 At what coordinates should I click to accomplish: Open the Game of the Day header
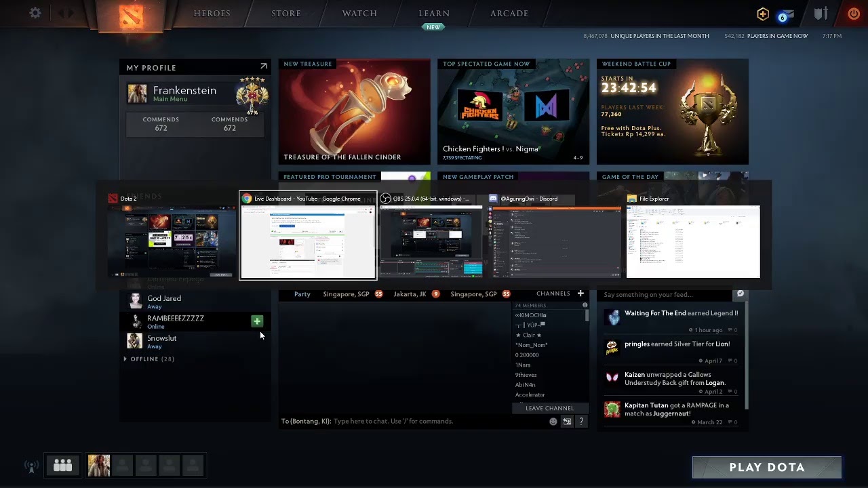(630, 177)
